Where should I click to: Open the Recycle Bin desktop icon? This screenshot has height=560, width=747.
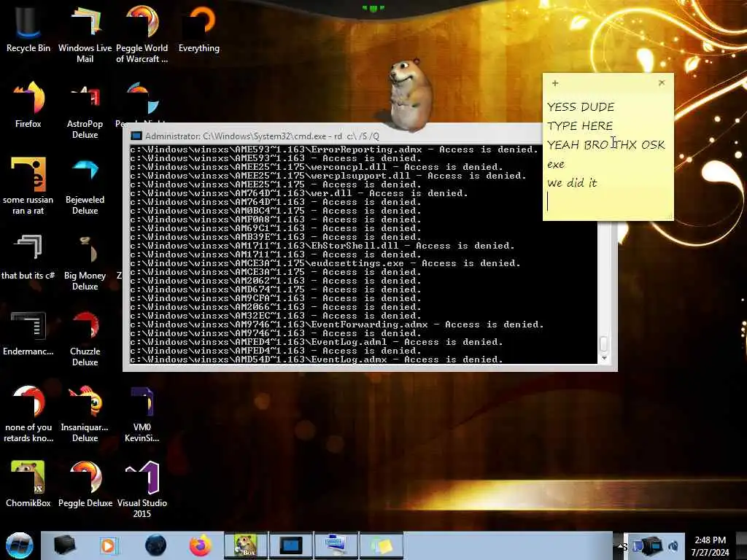[x=28, y=29]
